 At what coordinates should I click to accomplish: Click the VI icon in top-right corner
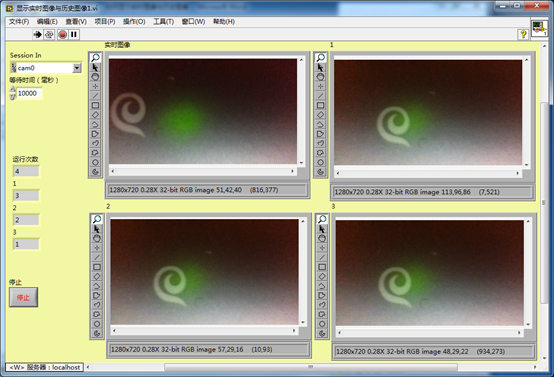point(539,28)
